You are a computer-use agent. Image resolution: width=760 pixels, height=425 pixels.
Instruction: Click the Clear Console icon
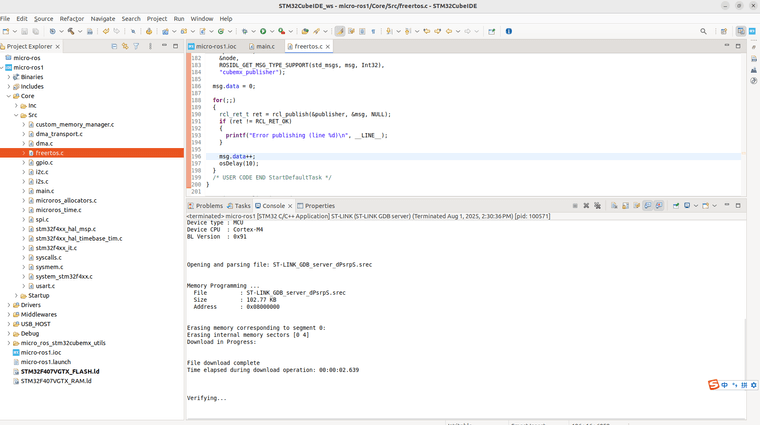[x=614, y=206]
